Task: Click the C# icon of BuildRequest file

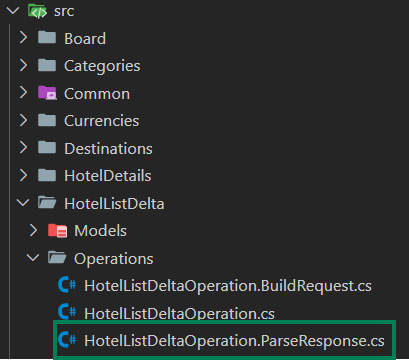Action: [67, 285]
